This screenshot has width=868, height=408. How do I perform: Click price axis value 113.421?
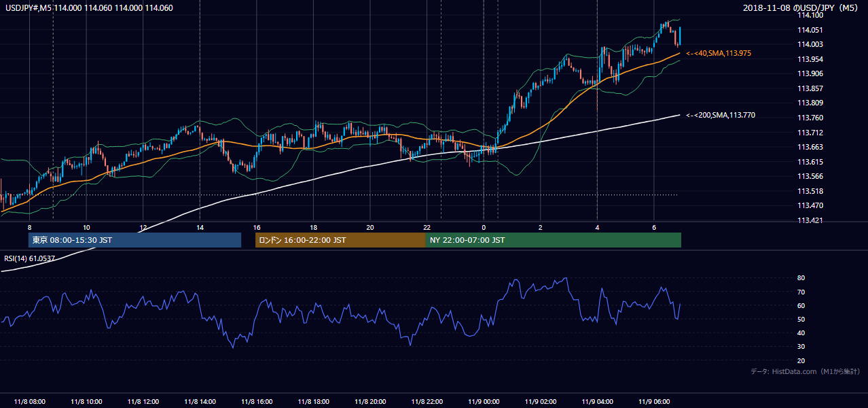point(810,220)
